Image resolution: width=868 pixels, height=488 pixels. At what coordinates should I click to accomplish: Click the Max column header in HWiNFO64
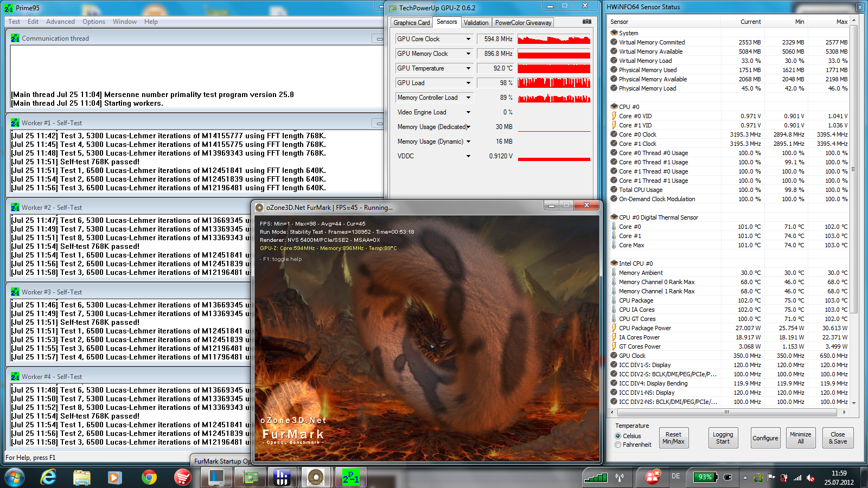coord(841,22)
